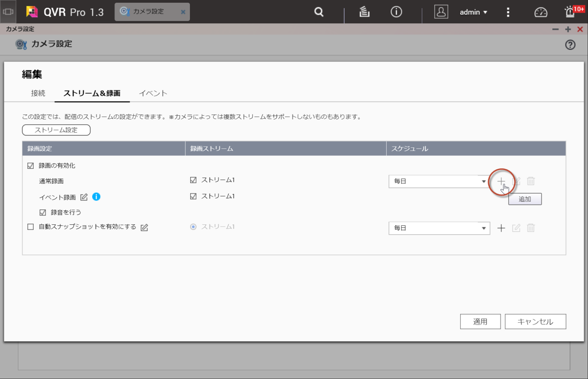Expand the admin user menu
Screen dimensions: 588x379
point(473,12)
